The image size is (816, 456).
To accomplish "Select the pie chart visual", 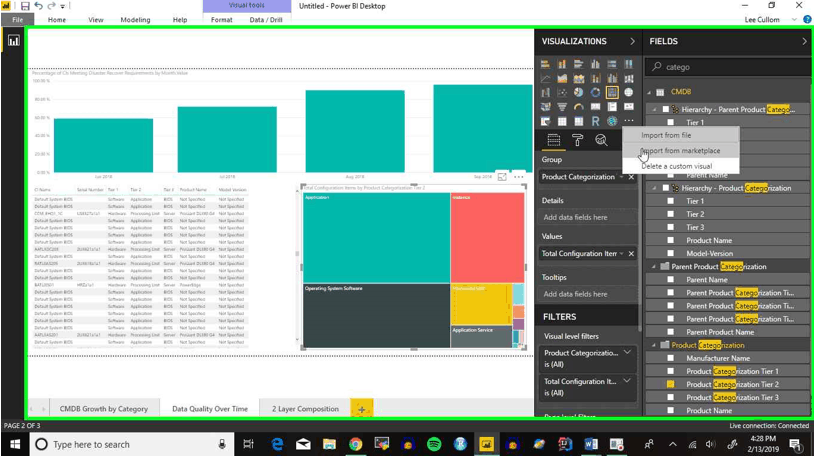I will point(579,93).
